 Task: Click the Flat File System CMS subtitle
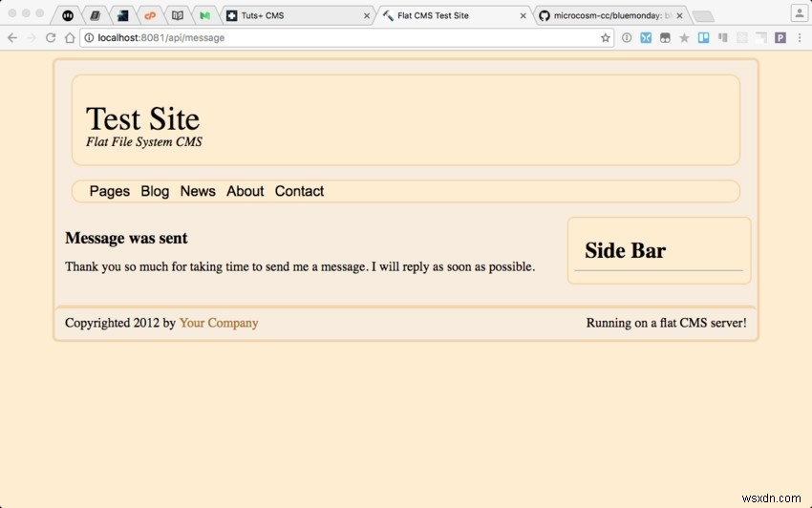click(144, 142)
